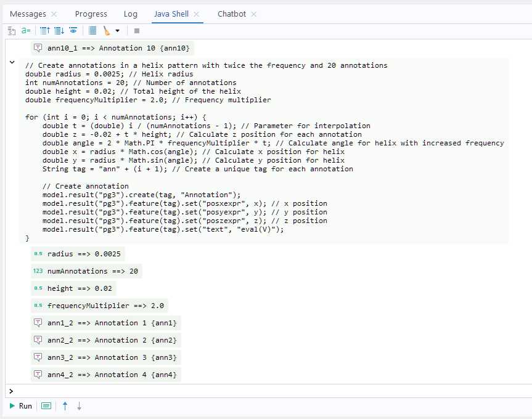Click into the command prompt input field

click(265, 391)
